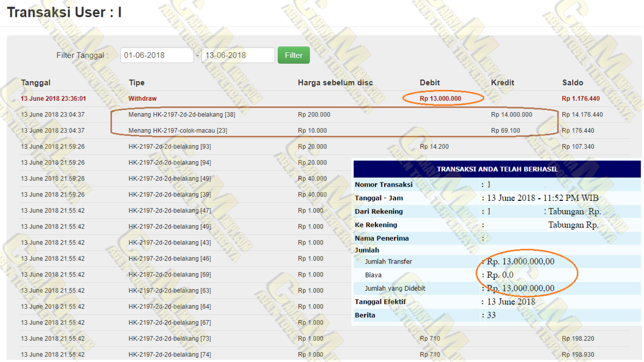Focus the start date field 01-06-2018
This screenshot has width=644, height=362.
click(156, 55)
